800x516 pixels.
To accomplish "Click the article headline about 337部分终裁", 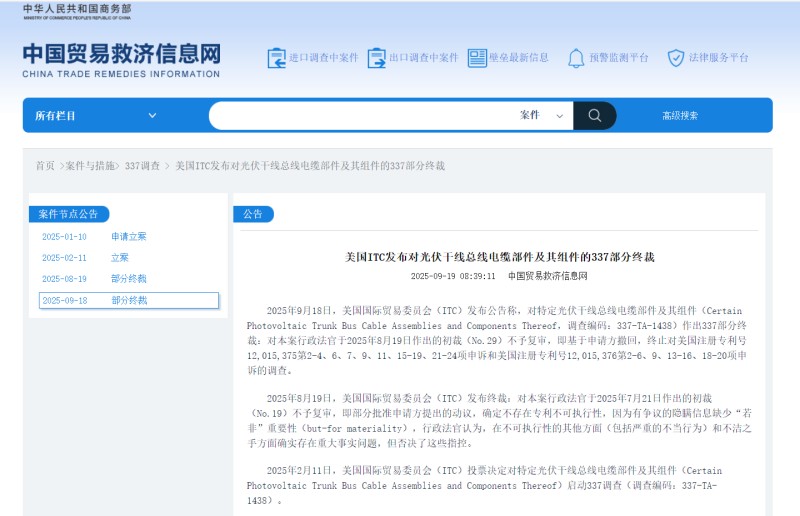I will (x=499, y=257).
